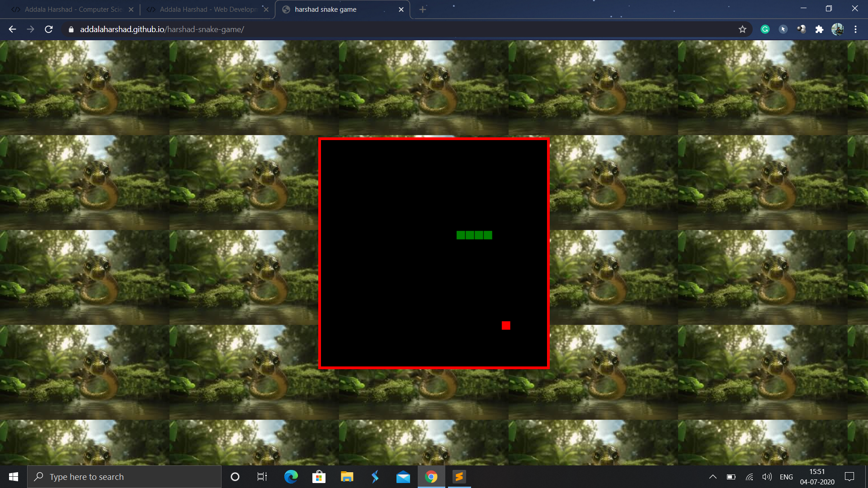Open the Chrome three-dot menu
The image size is (868, 488).
coord(855,29)
